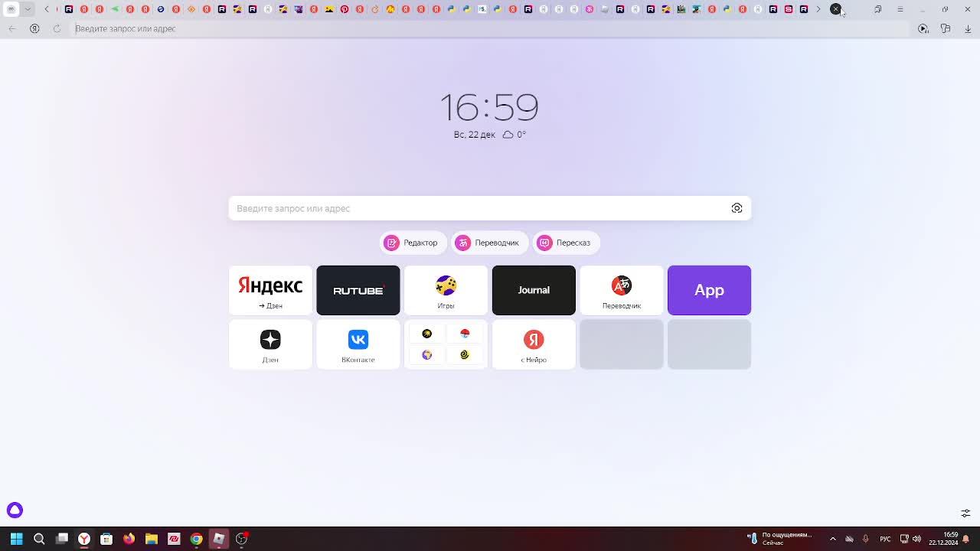The width and height of the screenshot is (980, 551).
Task: Click the date Вс, 22 дек
Action: pos(475,135)
